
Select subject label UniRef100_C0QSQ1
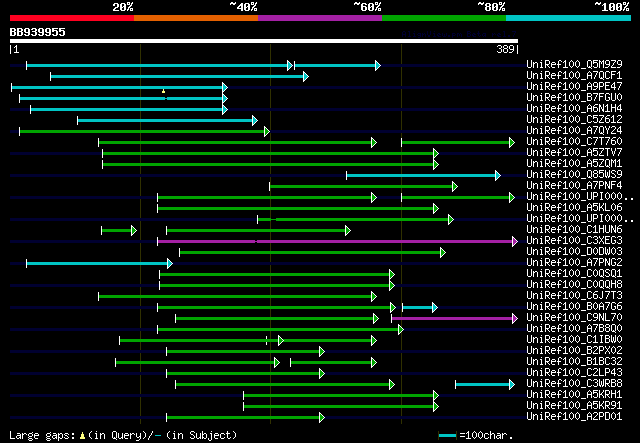coord(574,274)
